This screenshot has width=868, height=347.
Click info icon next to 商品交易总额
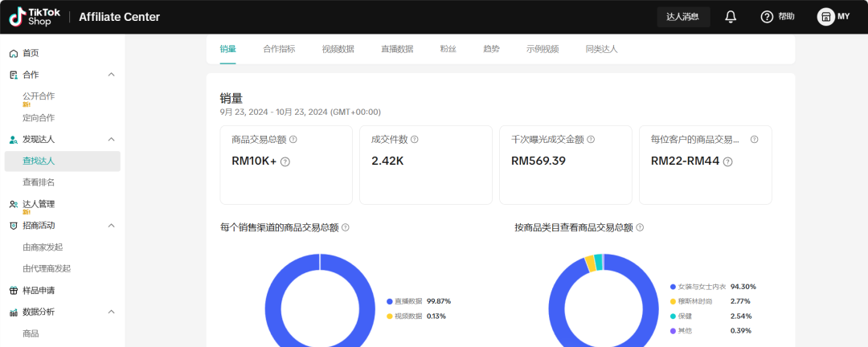click(x=293, y=140)
